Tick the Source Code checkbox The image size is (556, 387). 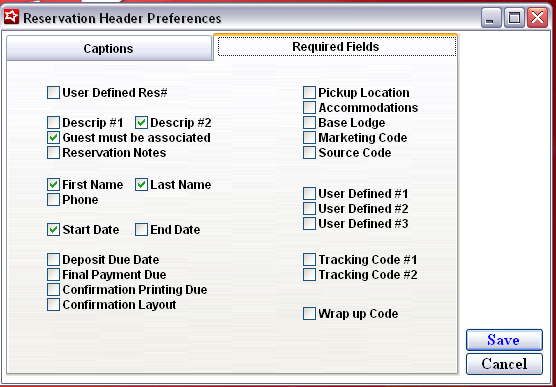(309, 153)
